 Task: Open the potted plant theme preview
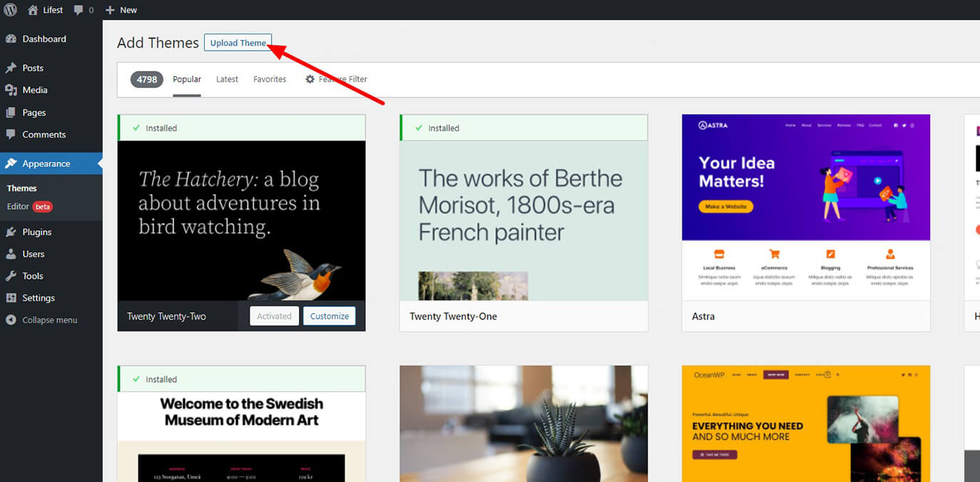tap(524, 424)
